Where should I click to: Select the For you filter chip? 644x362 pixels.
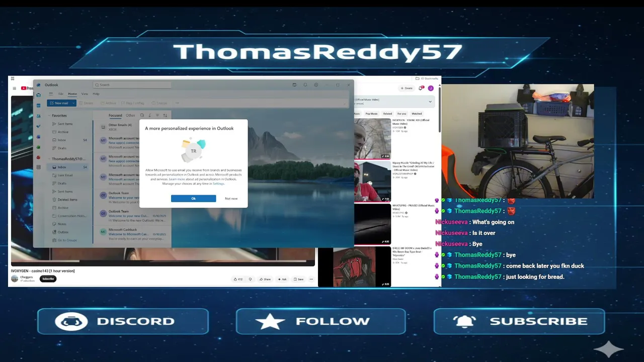point(401,114)
